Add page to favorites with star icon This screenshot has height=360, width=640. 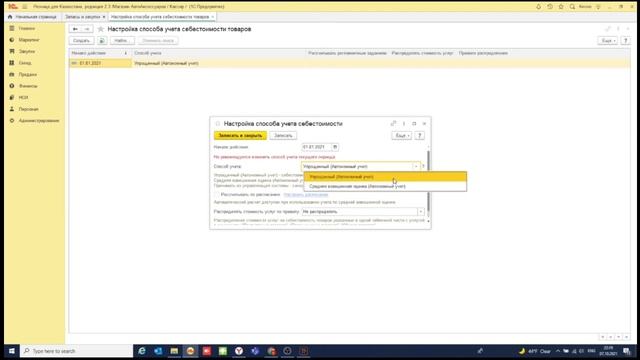pos(100,29)
